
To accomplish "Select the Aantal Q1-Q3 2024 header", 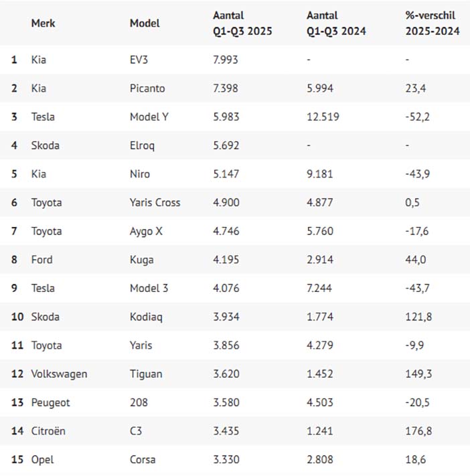I will click(336, 23).
